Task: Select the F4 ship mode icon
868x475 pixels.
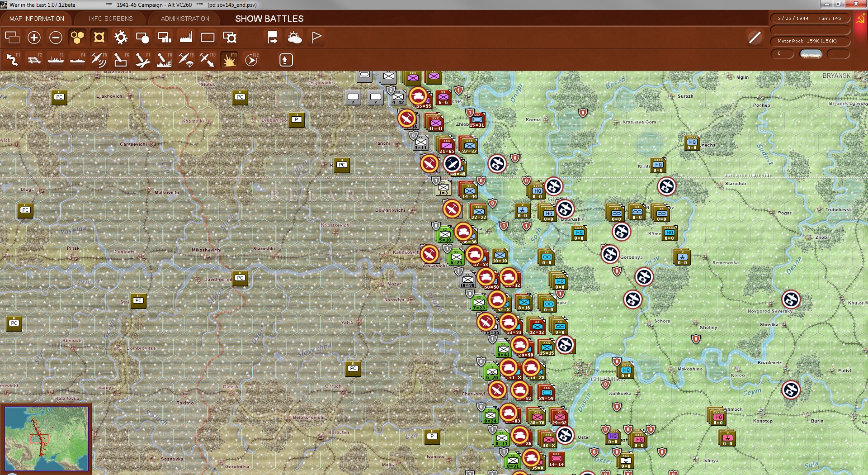Action: [77, 60]
